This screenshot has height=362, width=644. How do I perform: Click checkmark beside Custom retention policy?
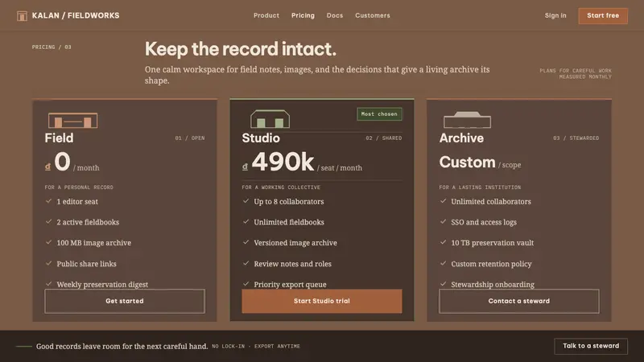click(443, 263)
